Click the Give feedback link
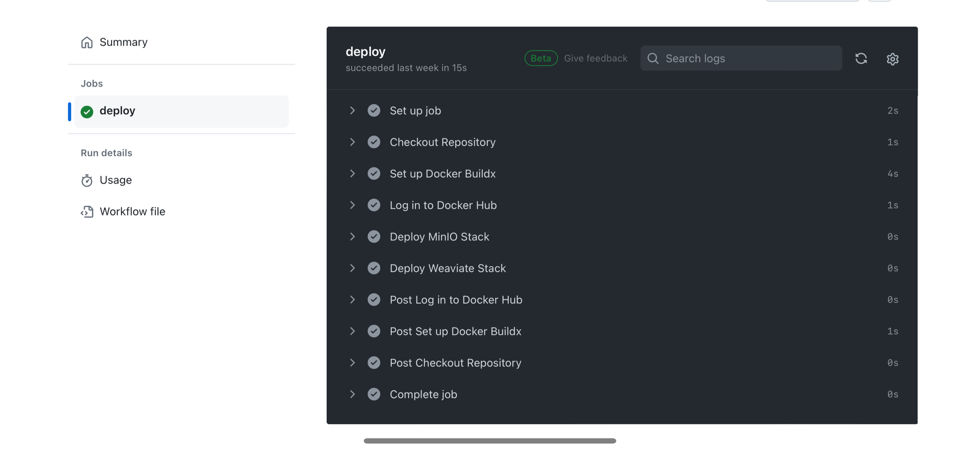Viewport: 980px width, 452px height. pyautogui.click(x=595, y=58)
